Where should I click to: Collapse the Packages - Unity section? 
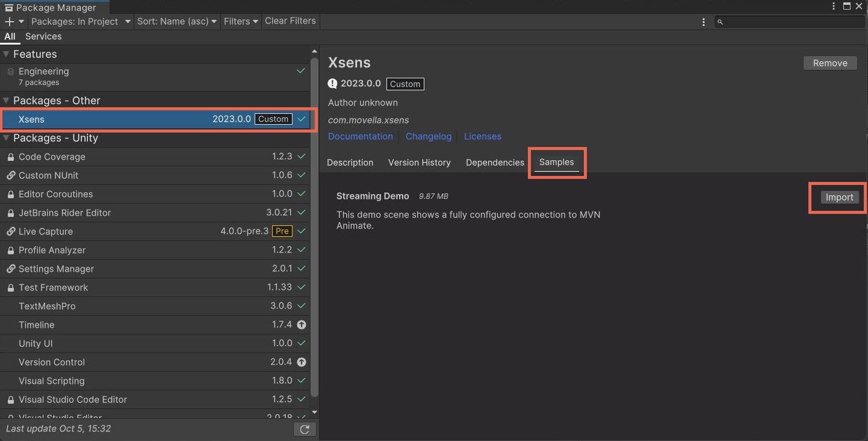(7, 138)
